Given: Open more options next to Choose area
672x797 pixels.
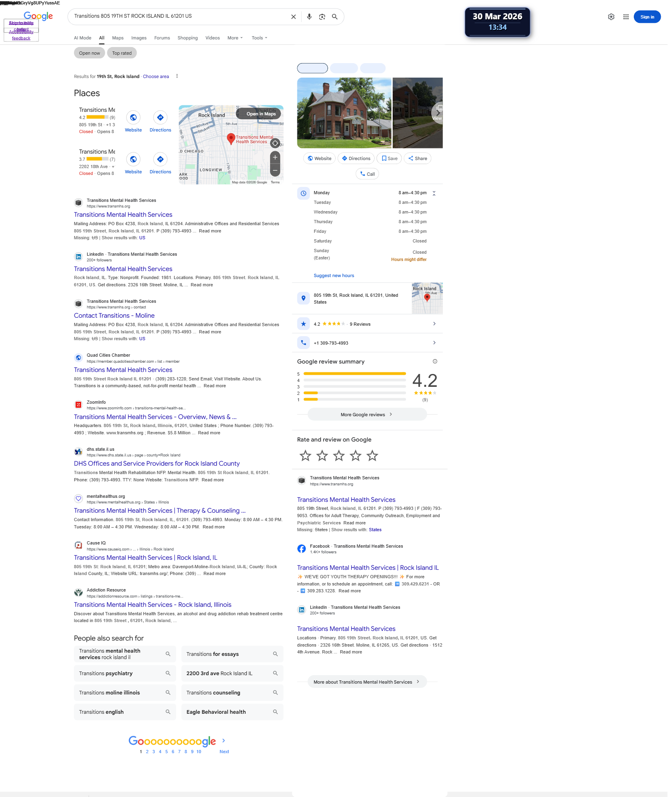Looking at the screenshot, I should click(177, 76).
